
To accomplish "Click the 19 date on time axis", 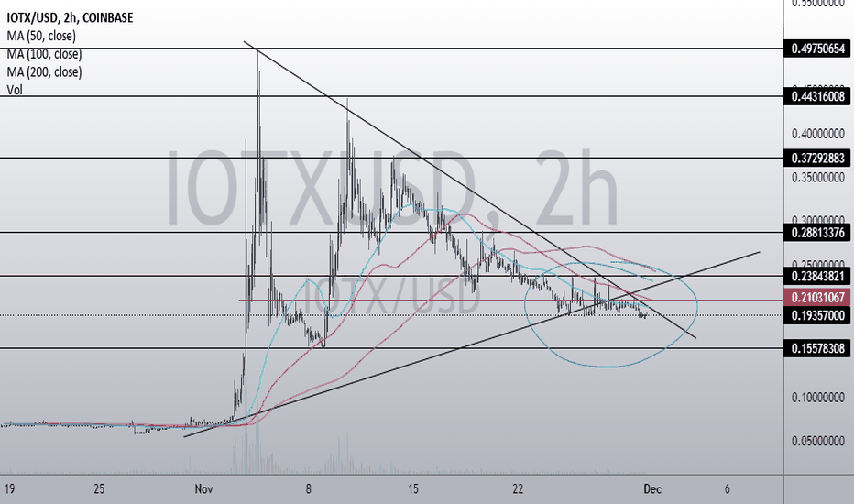I will 9,489.
